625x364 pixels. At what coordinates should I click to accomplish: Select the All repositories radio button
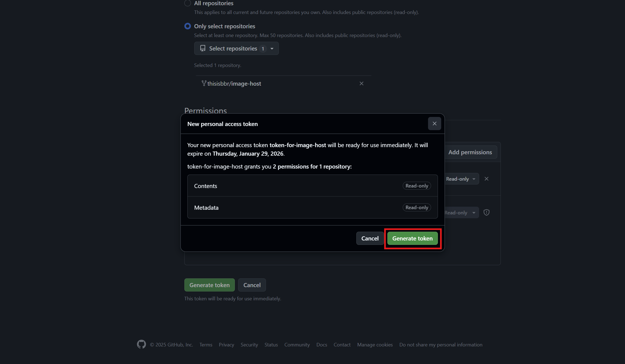[187, 3]
